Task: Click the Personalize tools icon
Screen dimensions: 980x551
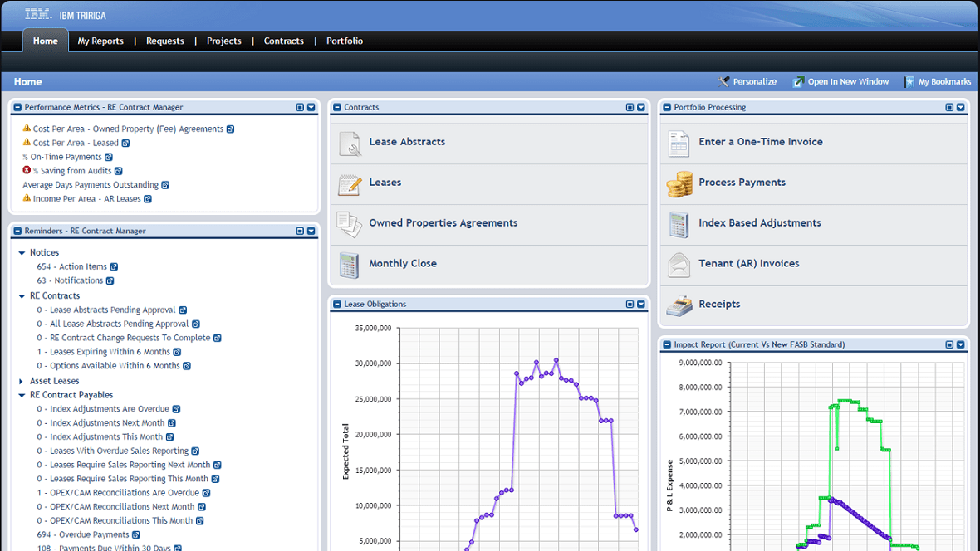Action: tap(723, 82)
